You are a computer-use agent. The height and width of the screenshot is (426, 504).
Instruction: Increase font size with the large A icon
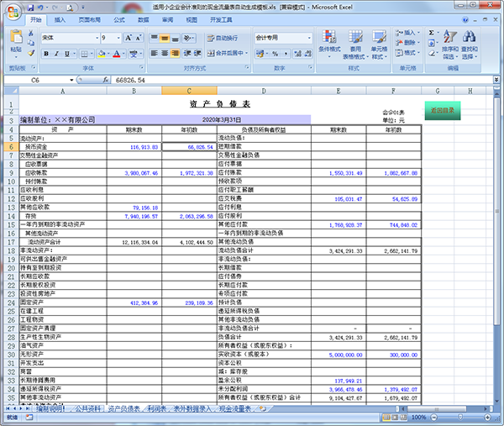[x=129, y=38]
